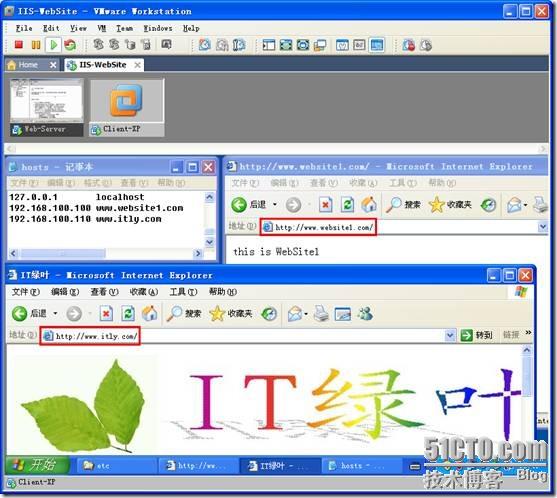Click the Manage Snapshots icon
Image resolution: width=557 pixels, height=498 pixels.
[239, 45]
